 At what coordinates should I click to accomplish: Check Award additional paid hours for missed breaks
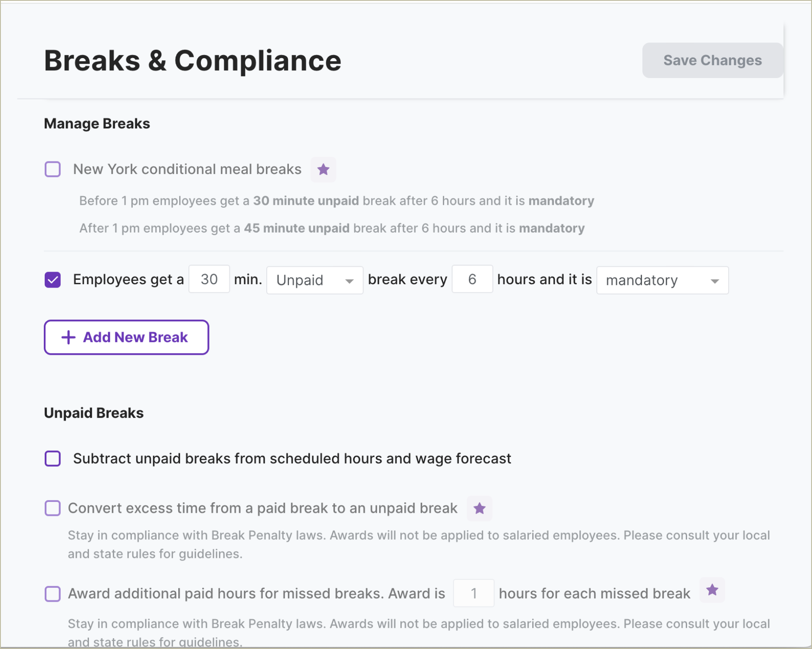(x=53, y=593)
